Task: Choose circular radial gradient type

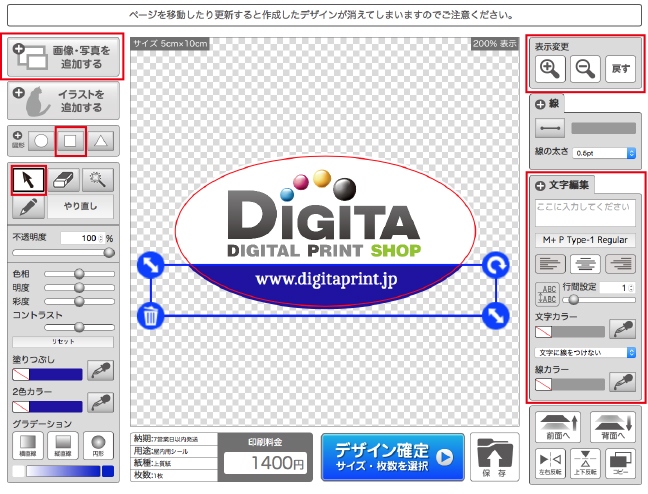Action: coord(98,446)
